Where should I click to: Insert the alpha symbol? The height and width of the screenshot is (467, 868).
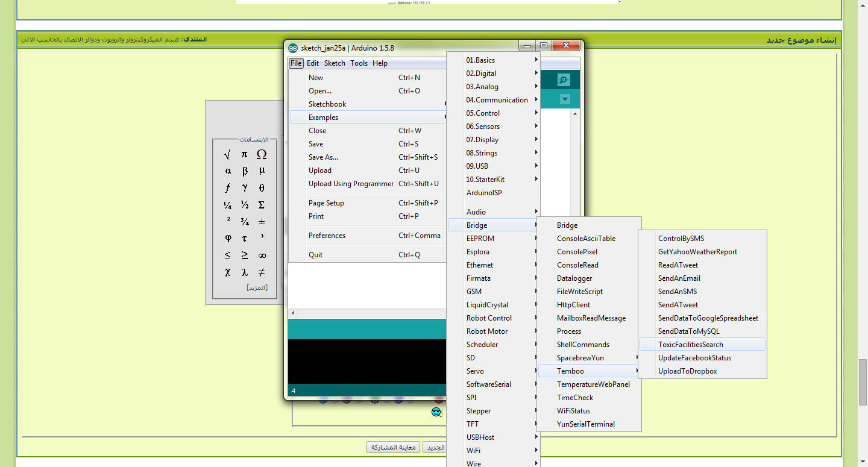[228, 171]
